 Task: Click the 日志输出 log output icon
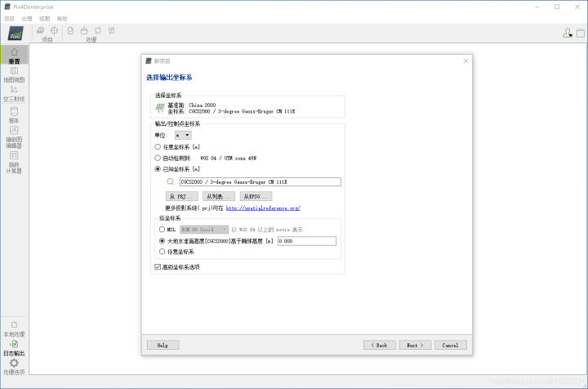pos(14,346)
